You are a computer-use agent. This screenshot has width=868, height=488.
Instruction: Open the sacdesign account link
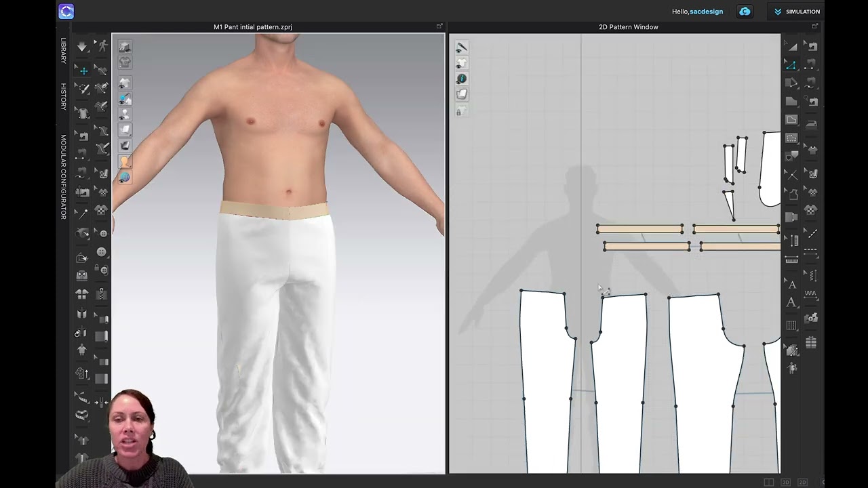click(706, 12)
